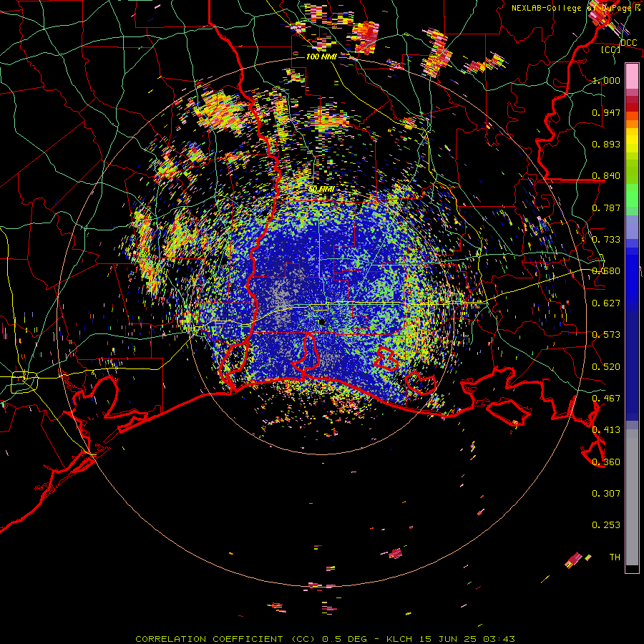
Task: Click the 100 NMI range ring label
Action: [321, 57]
